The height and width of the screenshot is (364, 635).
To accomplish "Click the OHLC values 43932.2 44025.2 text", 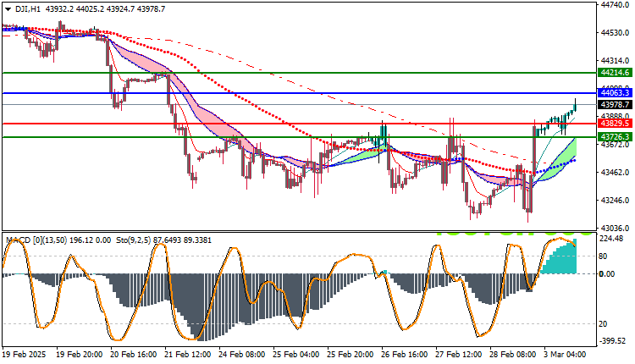I will coord(75,9).
